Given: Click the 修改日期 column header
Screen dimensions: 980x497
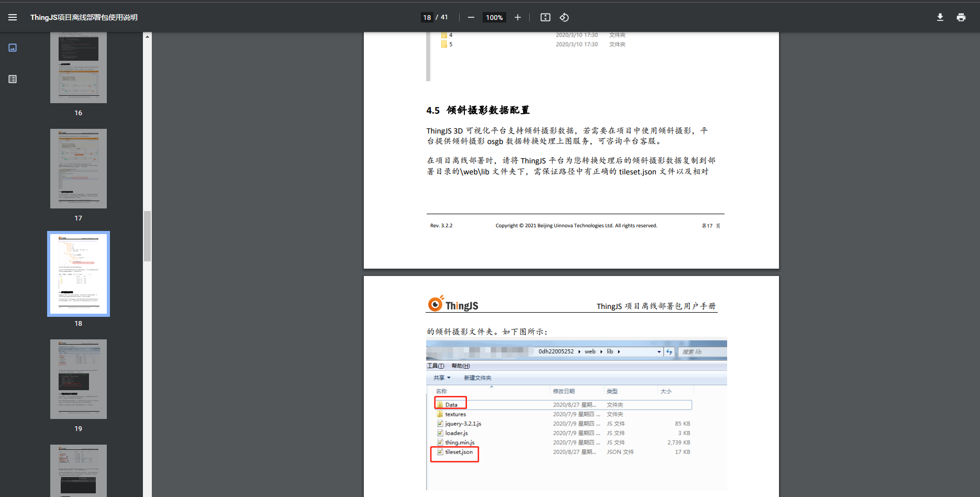Looking at the screenshot, I should coord(564,391).
